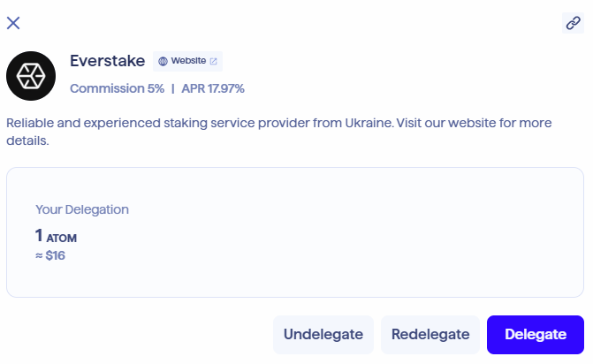Copy the validator link using chain icon
The height and width of the screenshot is (364, 593).
(573, 24)
